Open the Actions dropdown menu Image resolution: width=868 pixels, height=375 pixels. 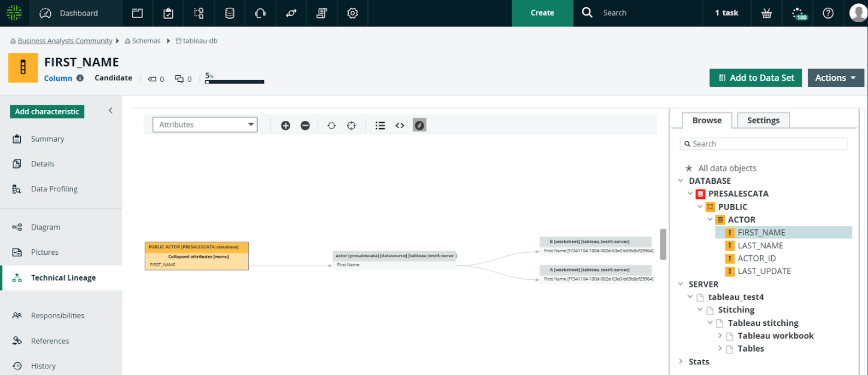click(836, 78)
